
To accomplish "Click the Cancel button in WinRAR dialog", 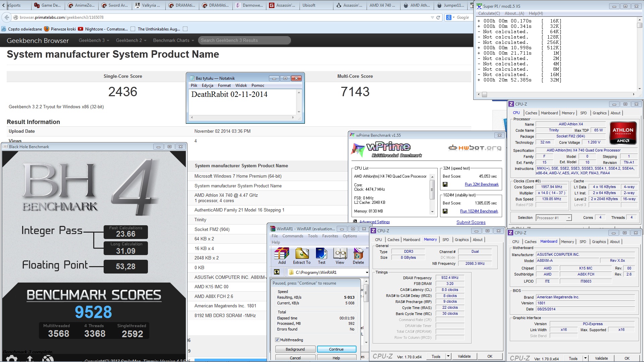I will (295, 358).
